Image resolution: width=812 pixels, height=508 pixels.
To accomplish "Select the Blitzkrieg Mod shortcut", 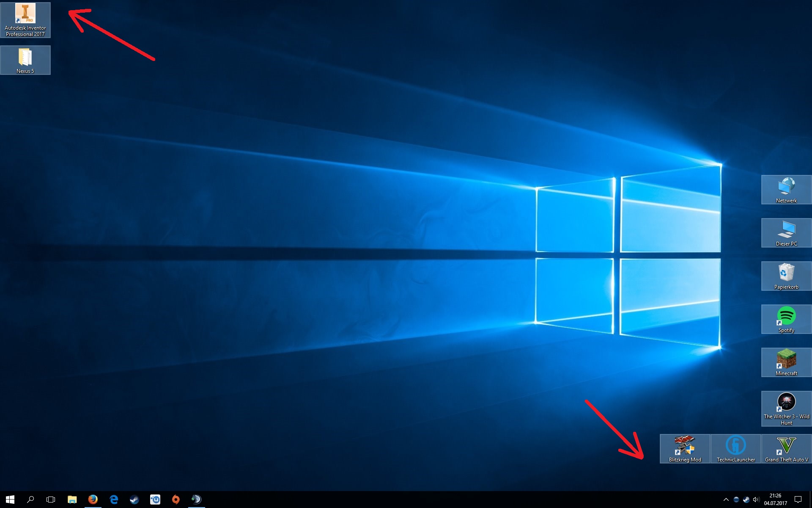I will [685, 448].
